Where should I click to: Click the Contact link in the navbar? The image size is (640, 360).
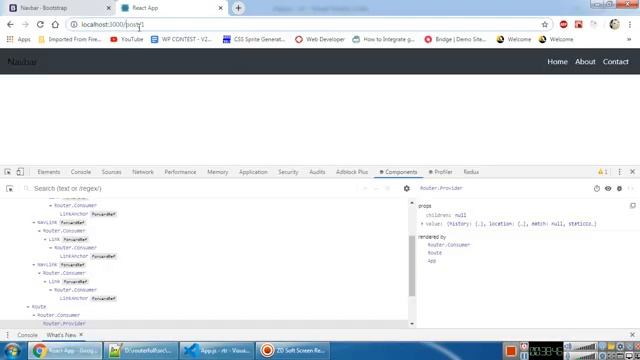[x=616, y=62]
